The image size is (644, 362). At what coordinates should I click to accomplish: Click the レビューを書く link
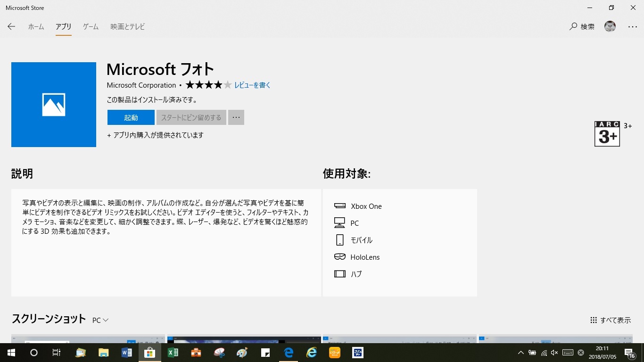click(x=252, y=85)
